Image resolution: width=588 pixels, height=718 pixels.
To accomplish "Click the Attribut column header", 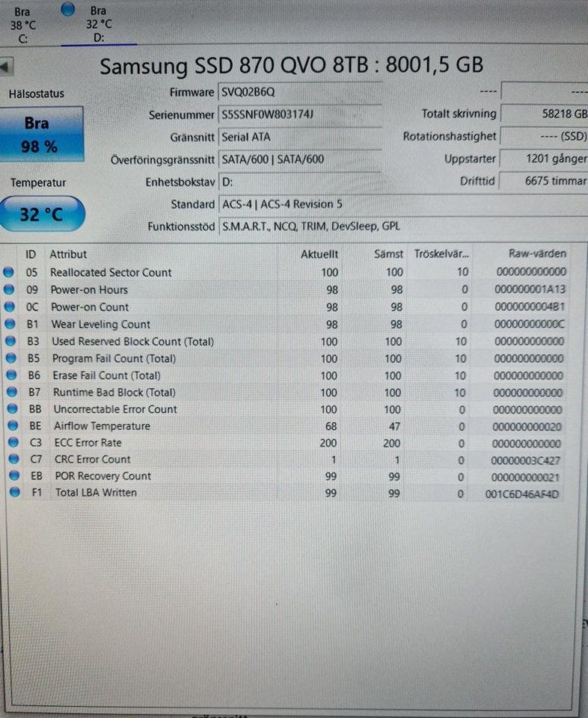I will click(x=68, y=254).
